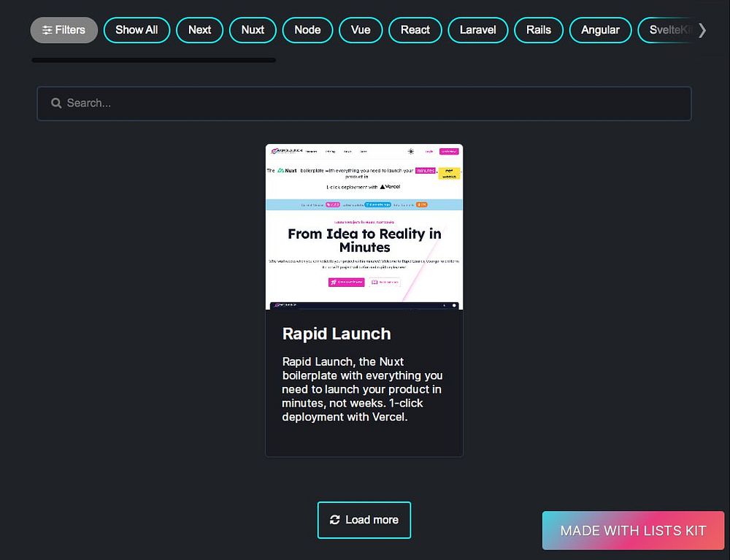Click the sliders icon on Filters button

(x=47, y=30)
